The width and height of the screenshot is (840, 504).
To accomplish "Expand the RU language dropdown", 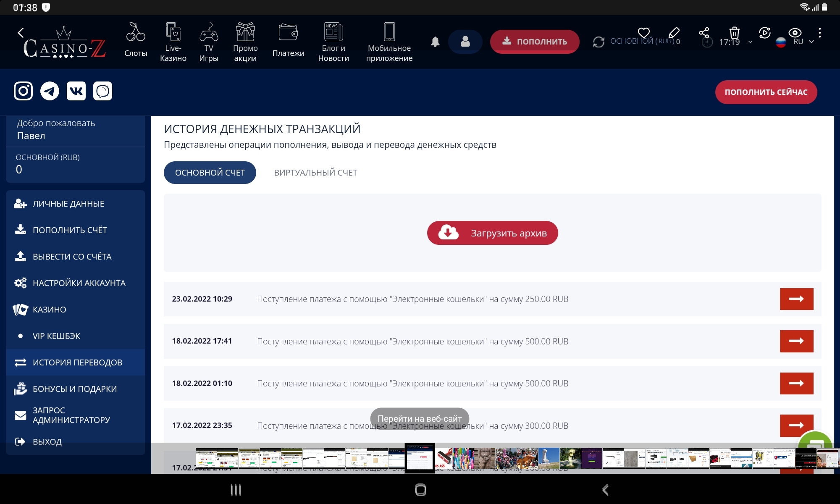I will [x=811, y=42].
